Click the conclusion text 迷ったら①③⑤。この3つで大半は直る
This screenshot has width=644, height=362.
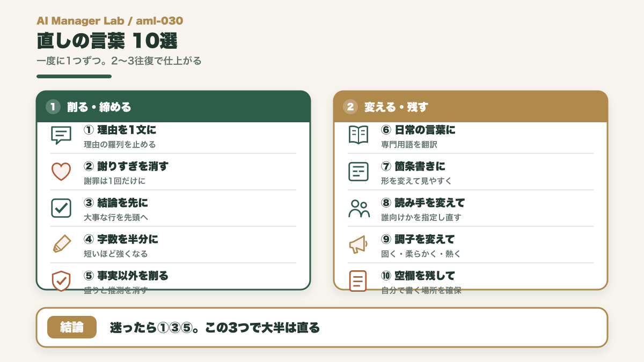[x=215, y=327]
